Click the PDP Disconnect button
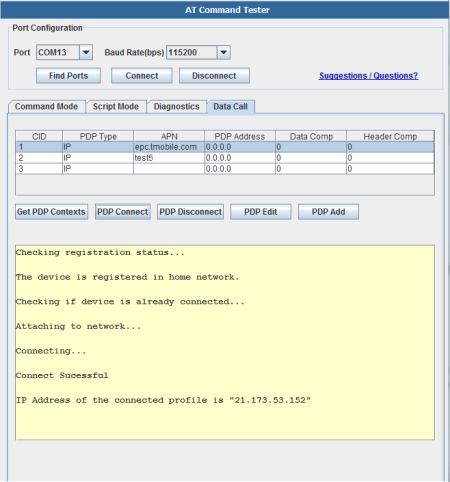Screen dimensions: 450x482 pos(190,212)
